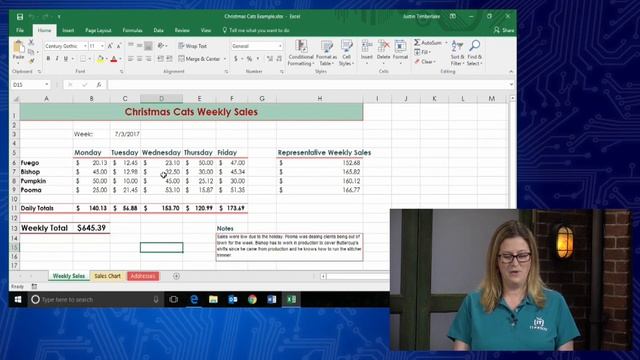Click the Increase Indent icon
This screenshot has height=360, width=640.
pos(169,59)
